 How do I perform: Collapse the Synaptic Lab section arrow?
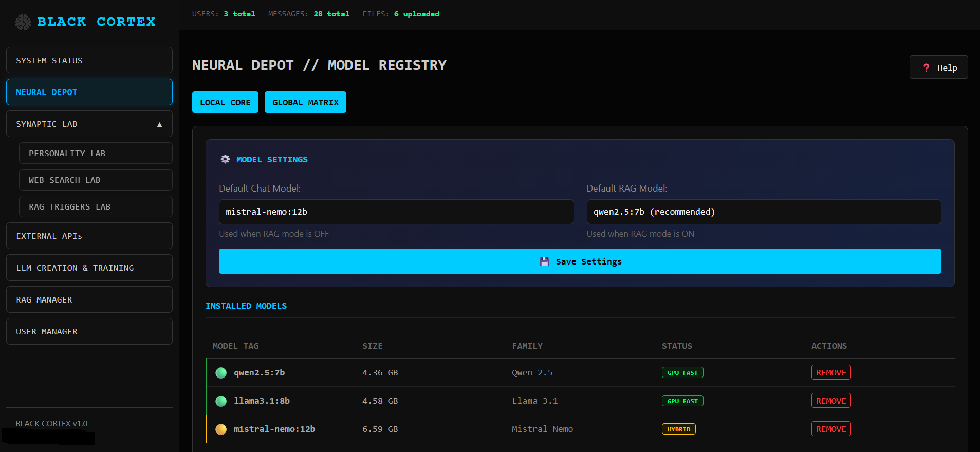(x=159, y=124)
